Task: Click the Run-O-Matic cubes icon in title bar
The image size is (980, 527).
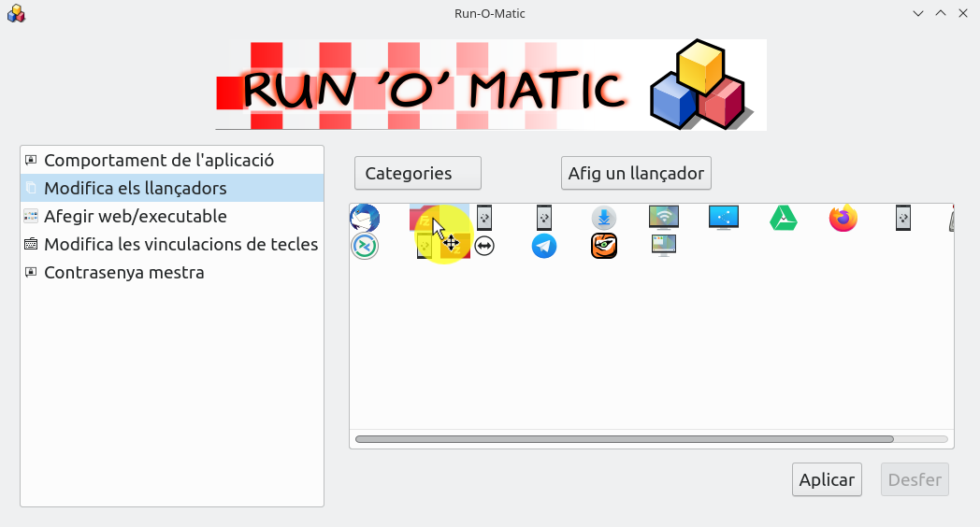Action: (16, 14)
